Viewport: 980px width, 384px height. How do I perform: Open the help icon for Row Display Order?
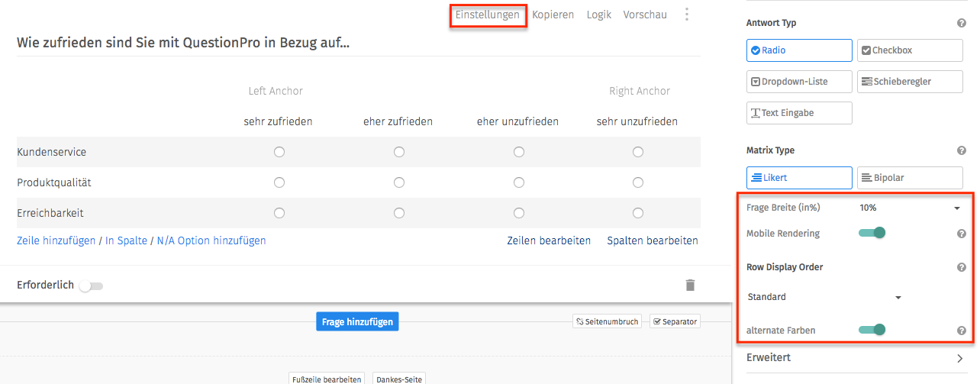point(962,267)
